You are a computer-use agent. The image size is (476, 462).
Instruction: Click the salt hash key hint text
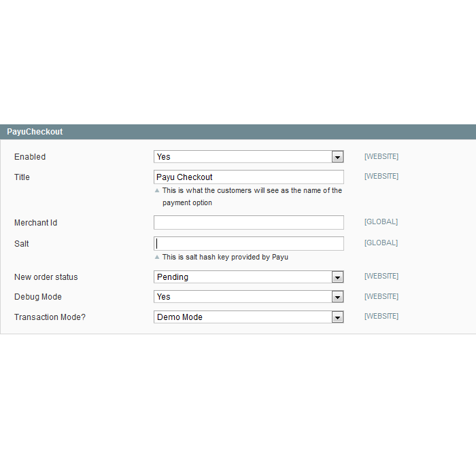pyautogui.click(x=225, y=257)
